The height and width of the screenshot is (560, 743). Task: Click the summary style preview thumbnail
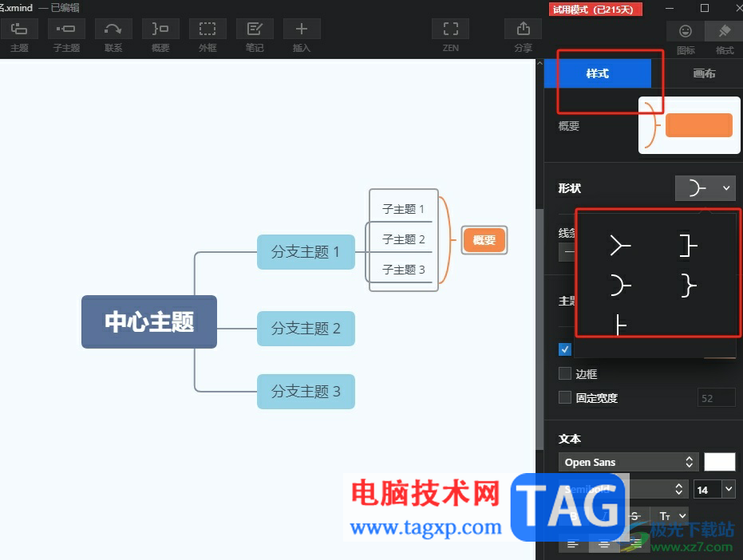[689, 125]
